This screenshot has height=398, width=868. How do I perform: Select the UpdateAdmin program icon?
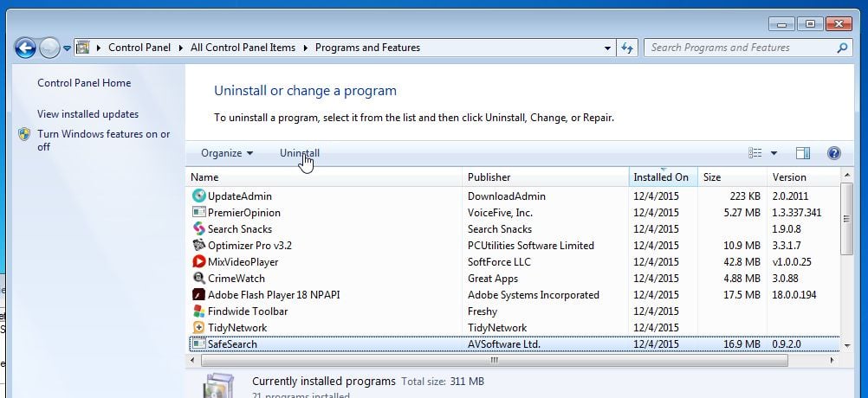tap(198, 196)
